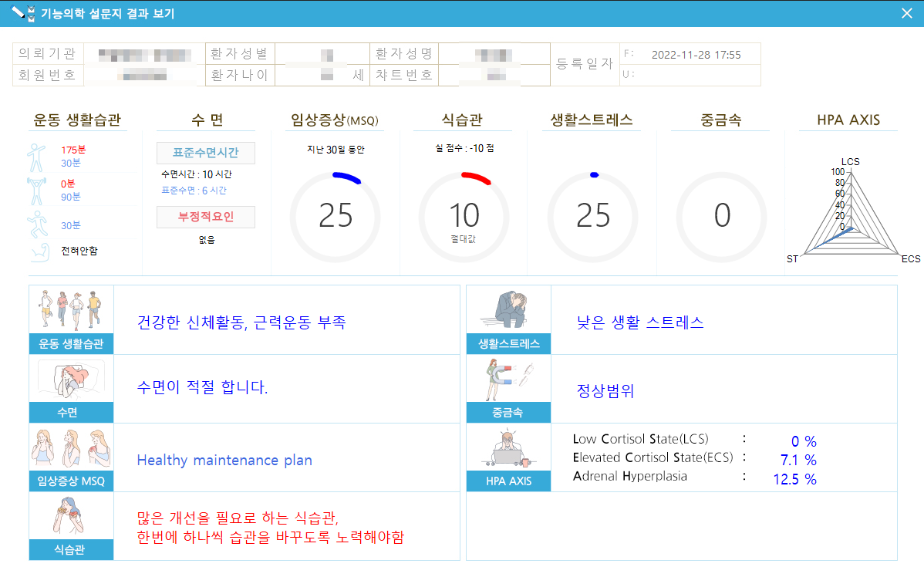Click the HPA AXIS laptop man illustration
Viewport: 924px width, 567px height.
(x=508, y=448)
